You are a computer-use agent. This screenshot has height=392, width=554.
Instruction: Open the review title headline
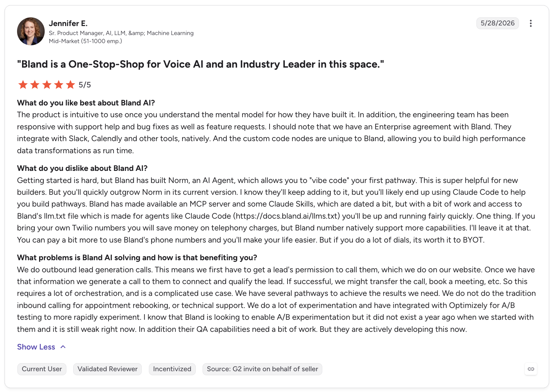(200, 64)
